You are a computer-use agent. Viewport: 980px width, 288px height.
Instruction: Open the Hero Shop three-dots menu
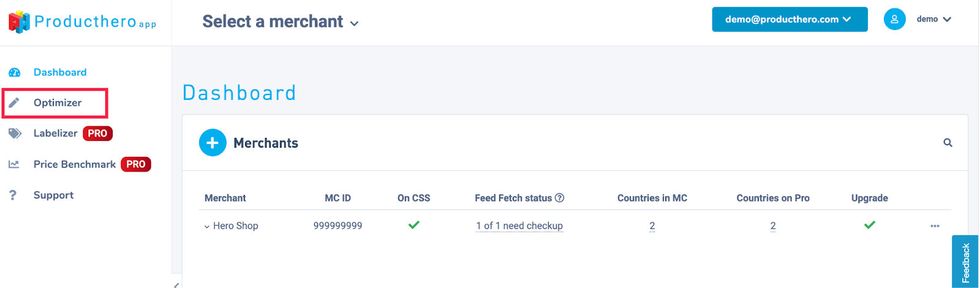(935, 226)
